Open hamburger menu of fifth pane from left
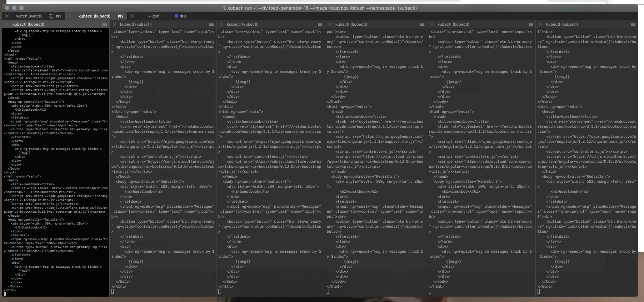Screen dimensions: 644x302 [531, 24]
